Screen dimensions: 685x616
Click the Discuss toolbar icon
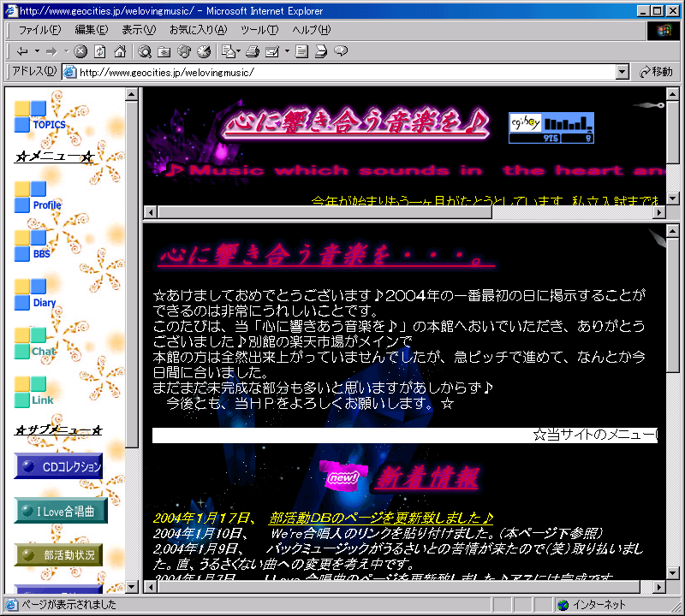click(x=301, y=51)
